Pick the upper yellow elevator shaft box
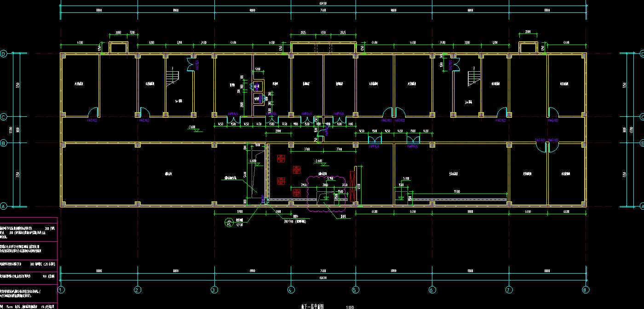The image size is (644, 309). tap(258, 86)
